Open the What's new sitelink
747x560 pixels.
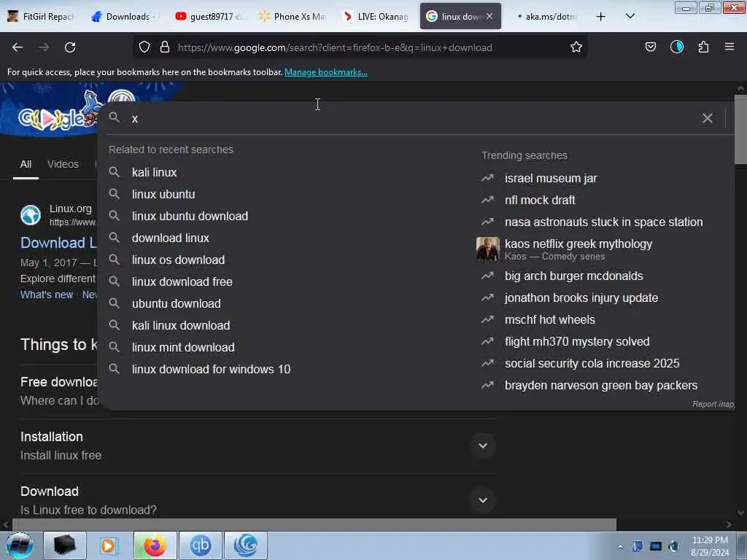pyautogui.click(x=46, y=295)
